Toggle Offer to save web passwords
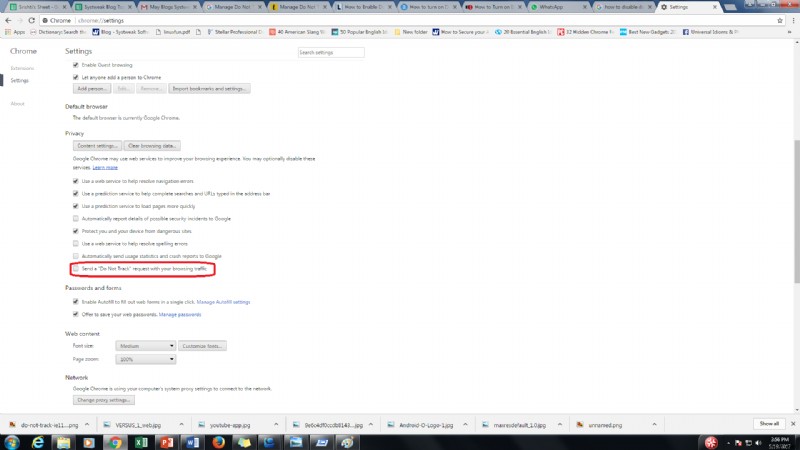 [x=76, y=314]
